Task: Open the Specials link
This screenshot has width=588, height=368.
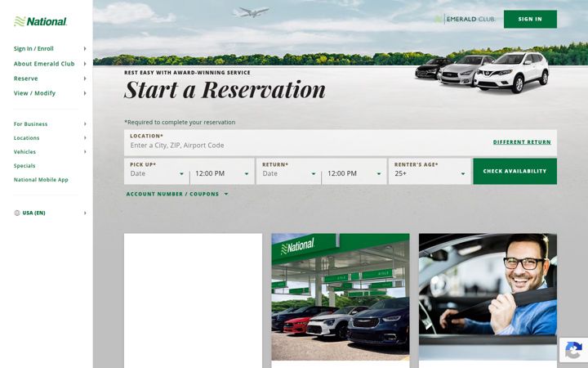Action: (24, 165)
